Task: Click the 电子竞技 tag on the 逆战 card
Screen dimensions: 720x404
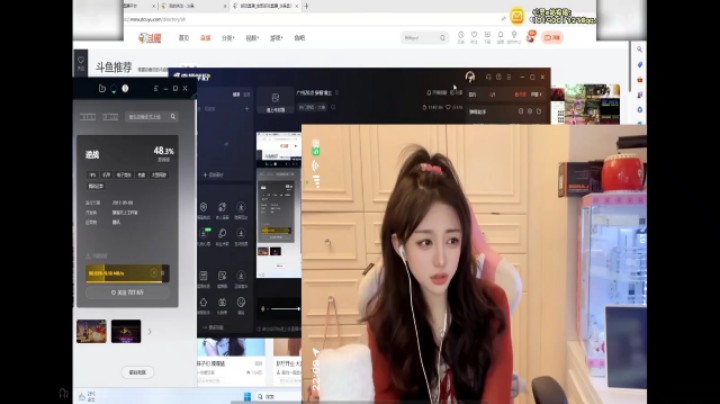Action: click(x=123, y=175)
